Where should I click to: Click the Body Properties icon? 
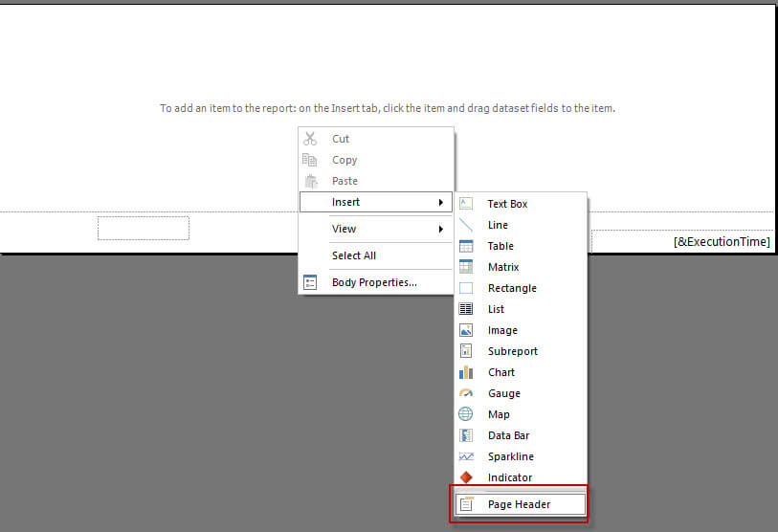(x=310, y=282)
